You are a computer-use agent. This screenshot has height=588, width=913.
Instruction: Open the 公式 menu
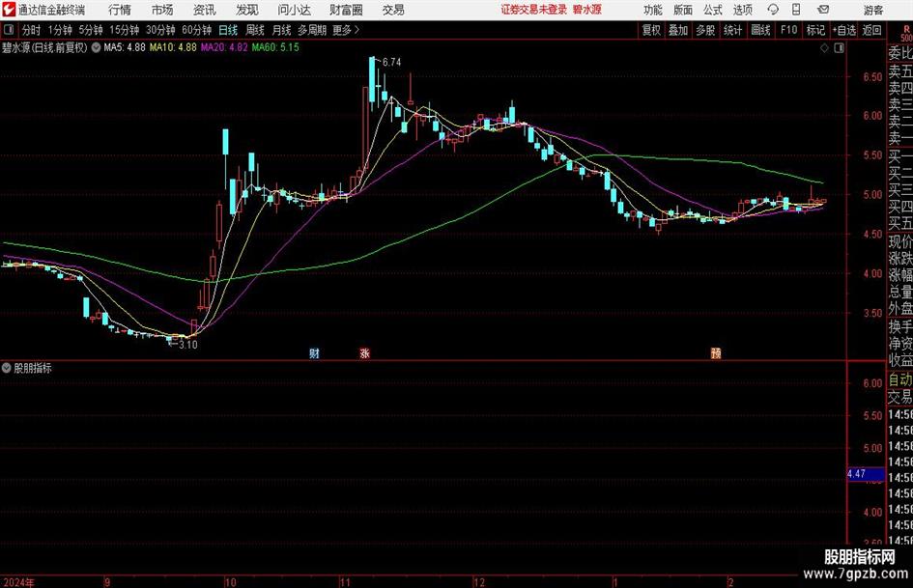(x=713, y=10)
